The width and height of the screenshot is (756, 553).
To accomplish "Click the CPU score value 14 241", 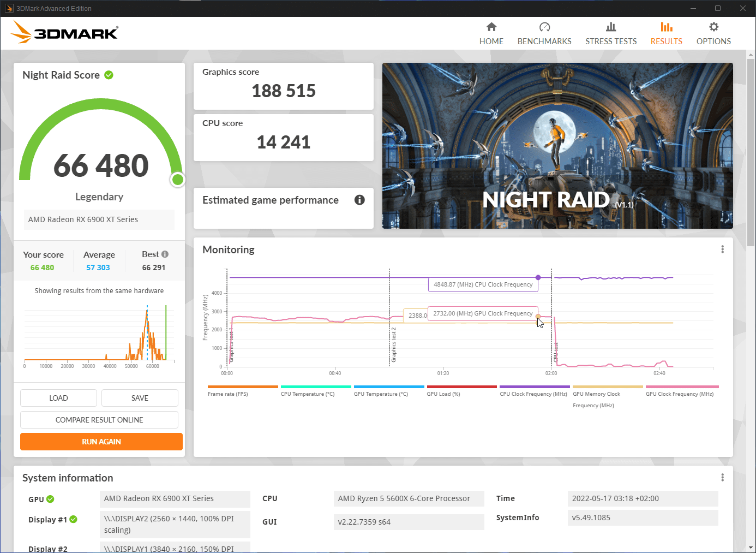I will (x=284, y=142).
